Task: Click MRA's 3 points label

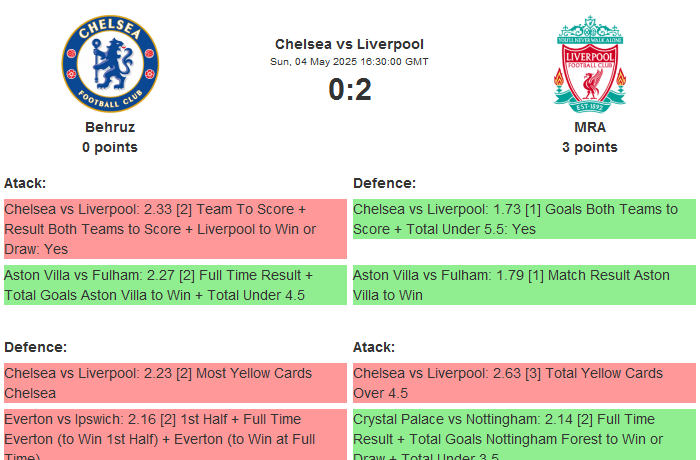Action: [590, 147]
